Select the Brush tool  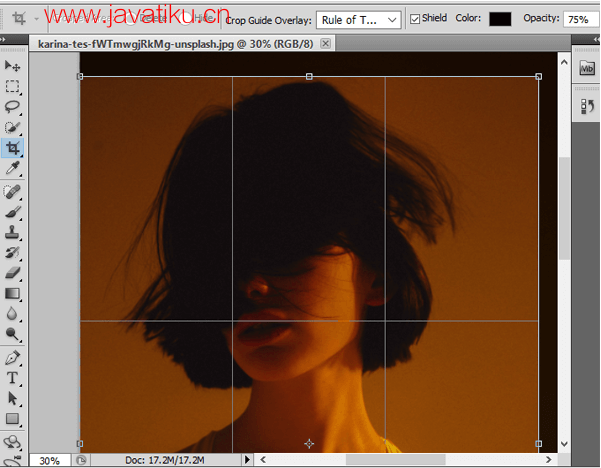click(12, 212)
